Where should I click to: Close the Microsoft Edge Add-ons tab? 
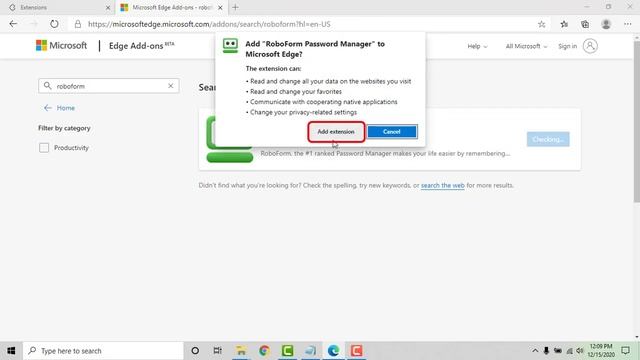(220, 7)
